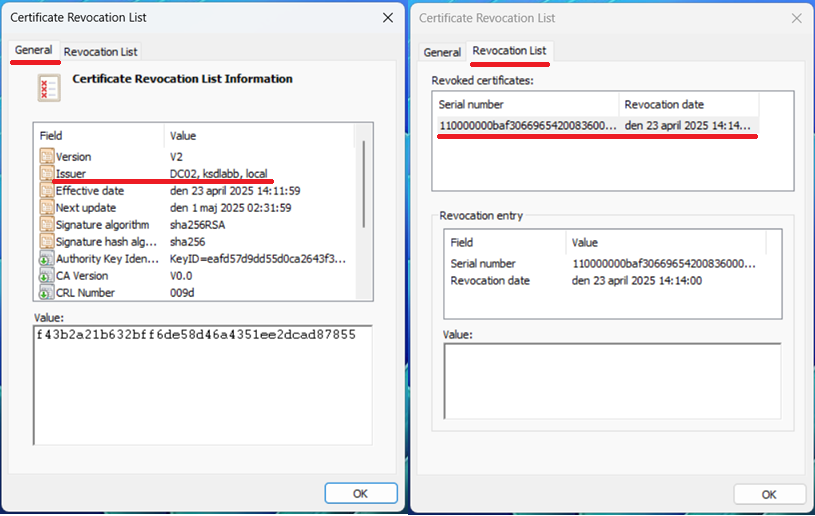Image resolution: width=815 pixels, height=516 pixels.
Task: Click the value den 23 april 2025 14:11:59
Action: (x=235, y=191)
